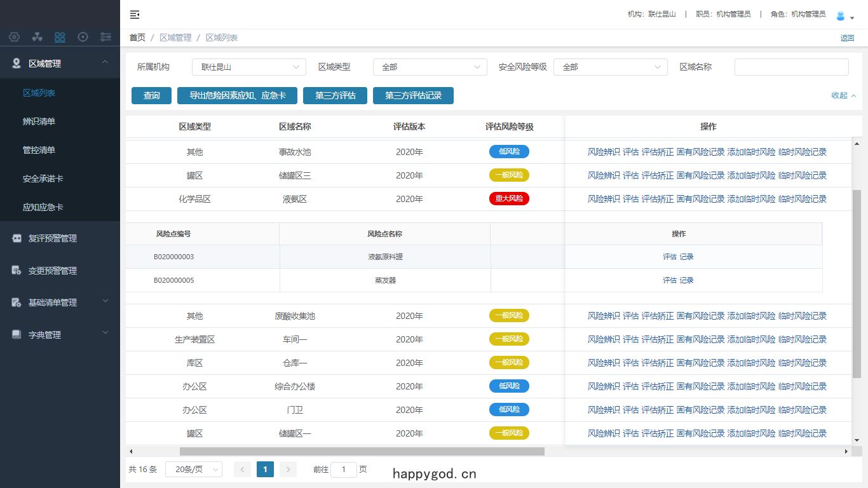The image size is (868, 488).
Task: Open 应知应急卡 sidebar item
Action: coord(43,207)
